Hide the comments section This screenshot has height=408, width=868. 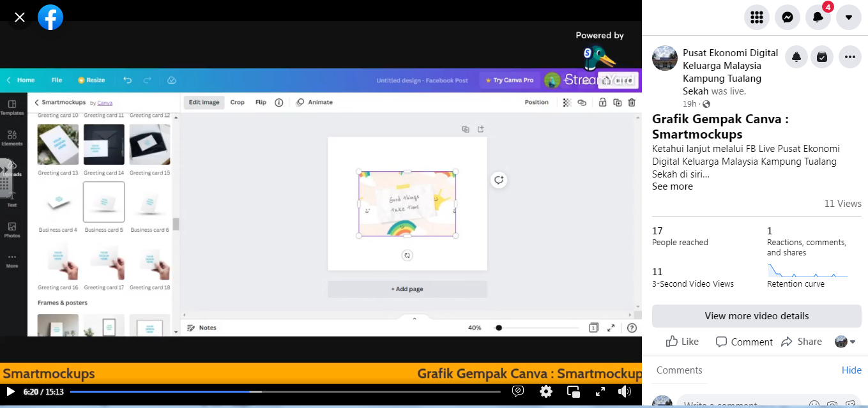click(851, 370)
